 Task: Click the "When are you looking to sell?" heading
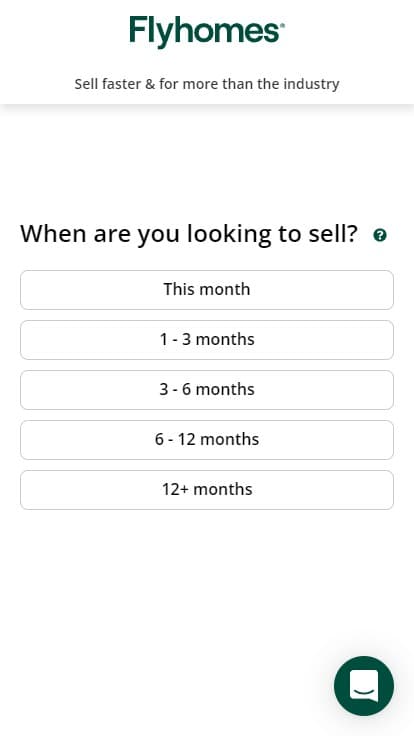[189, 234]
